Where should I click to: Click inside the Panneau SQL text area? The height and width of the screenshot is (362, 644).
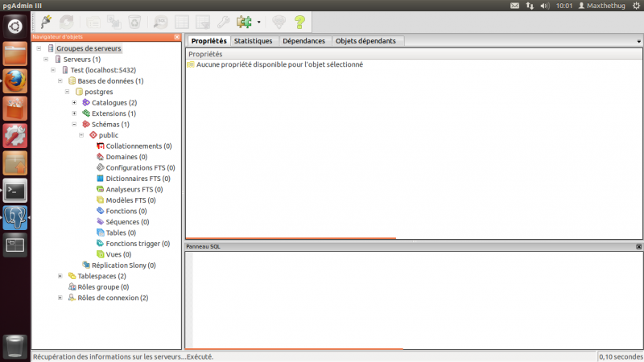click(415, 298)
